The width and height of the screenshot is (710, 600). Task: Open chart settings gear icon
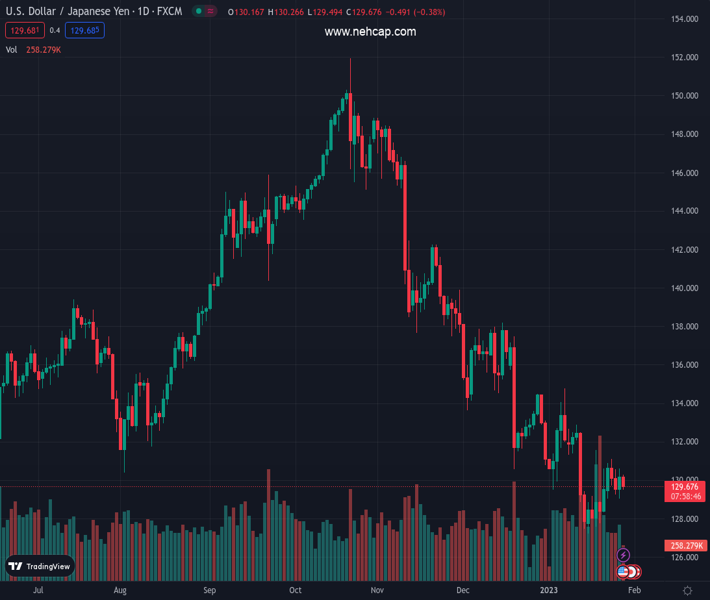(688, 591)
